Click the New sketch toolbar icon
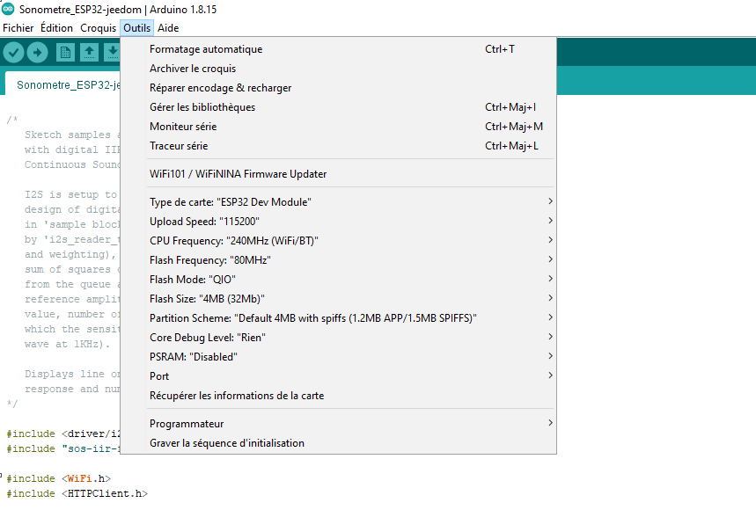 pos(65,52)
